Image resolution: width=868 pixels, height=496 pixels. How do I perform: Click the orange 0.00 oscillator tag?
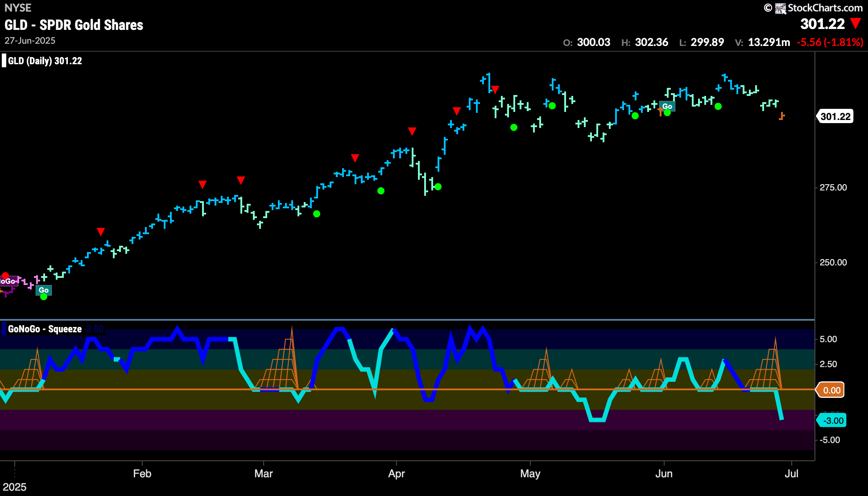point(831,390)
